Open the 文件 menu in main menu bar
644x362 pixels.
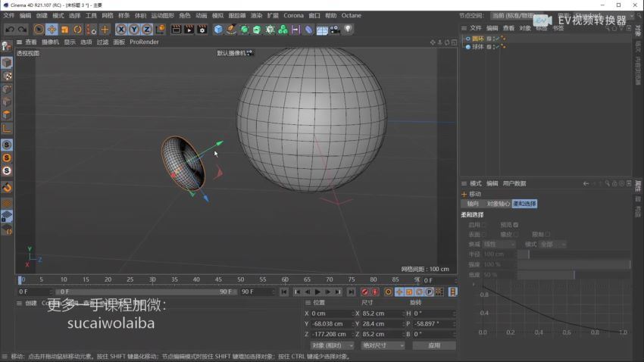(8, 16)
